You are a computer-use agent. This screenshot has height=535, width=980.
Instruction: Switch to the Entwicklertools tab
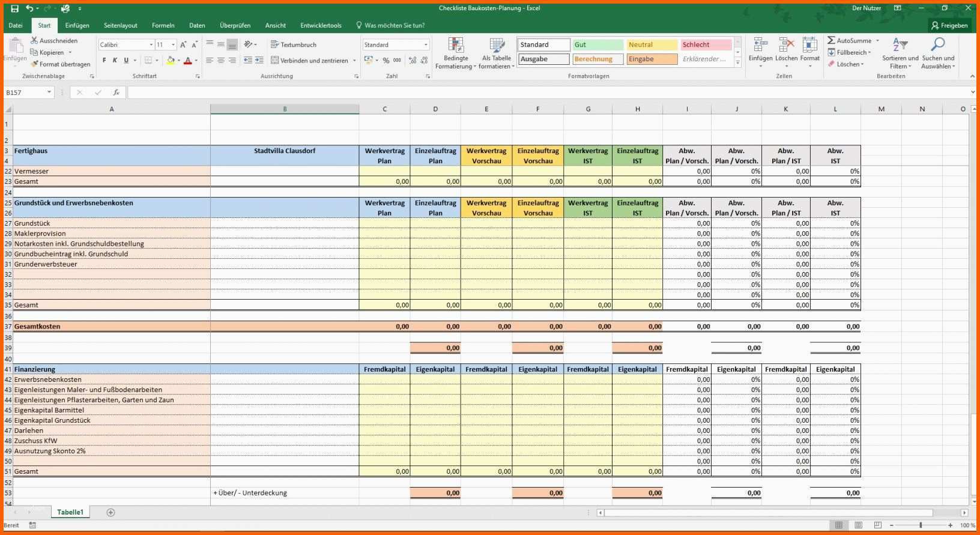click(x=321, y=25)
